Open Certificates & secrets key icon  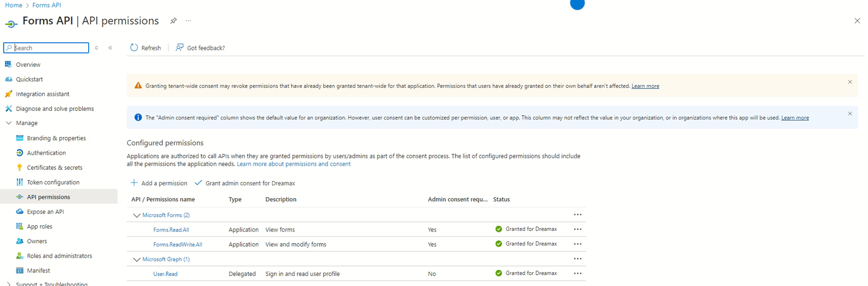coord(20,167)
